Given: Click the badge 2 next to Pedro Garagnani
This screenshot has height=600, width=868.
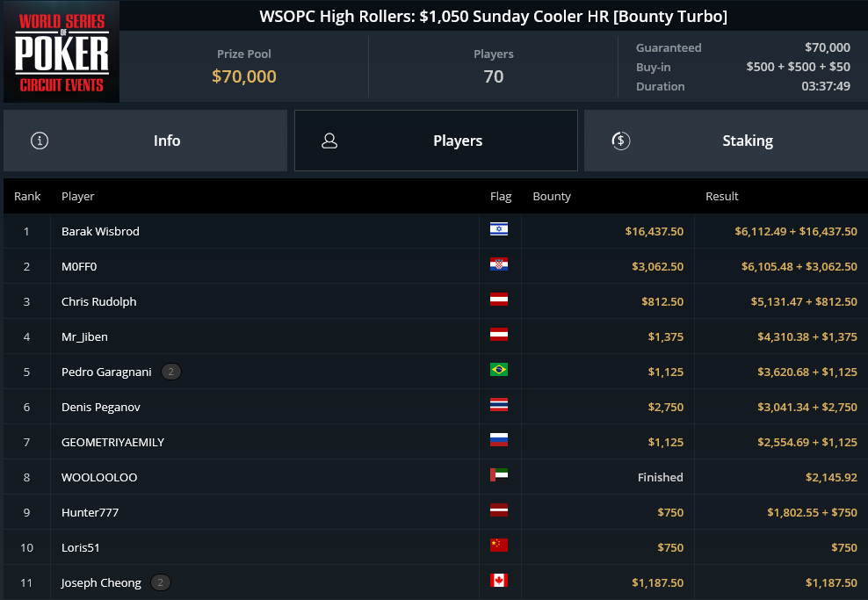Looking at the screenshot, I should [171, 372].
